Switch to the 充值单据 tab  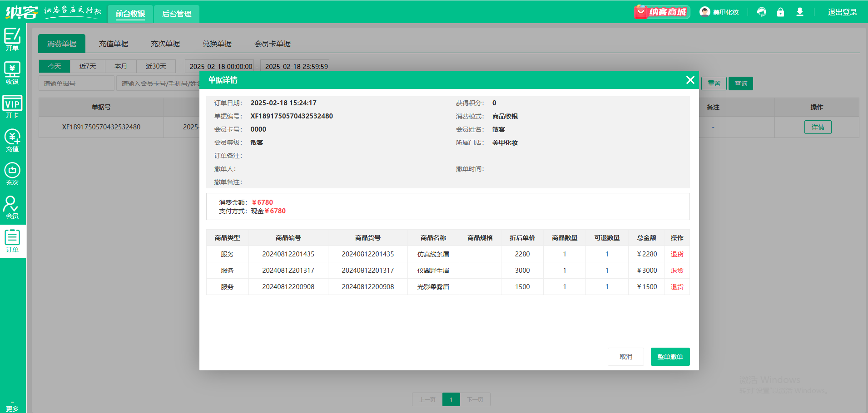[114, 44]
